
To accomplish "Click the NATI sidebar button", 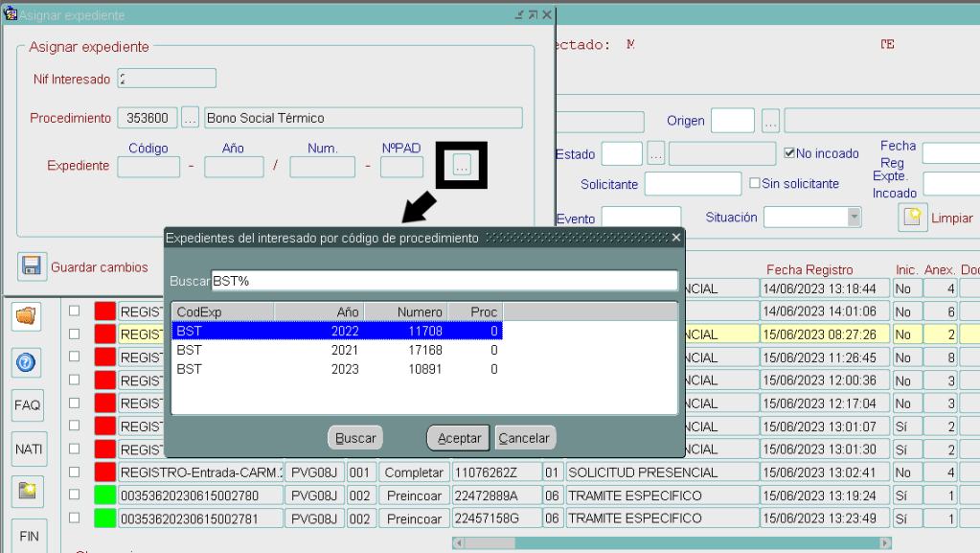I will click(28, 449).
